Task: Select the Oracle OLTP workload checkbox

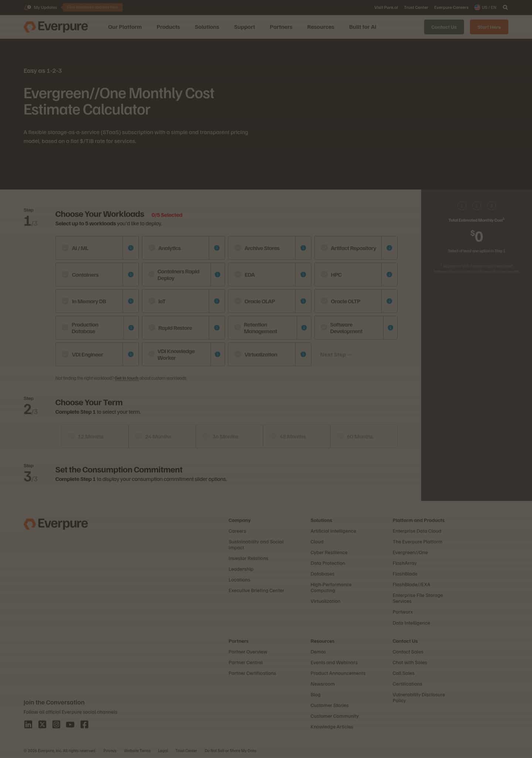Action: tap(324, 301)
